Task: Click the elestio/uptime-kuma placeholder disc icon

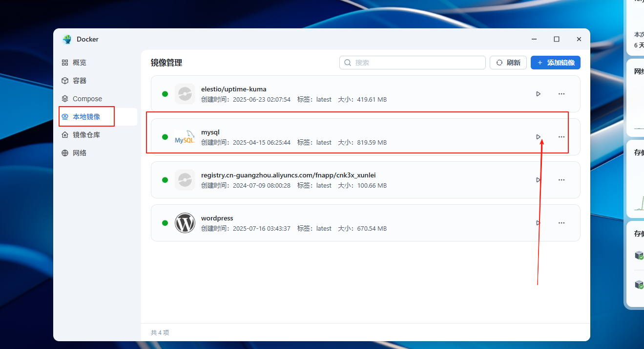Action: point(185,94)
